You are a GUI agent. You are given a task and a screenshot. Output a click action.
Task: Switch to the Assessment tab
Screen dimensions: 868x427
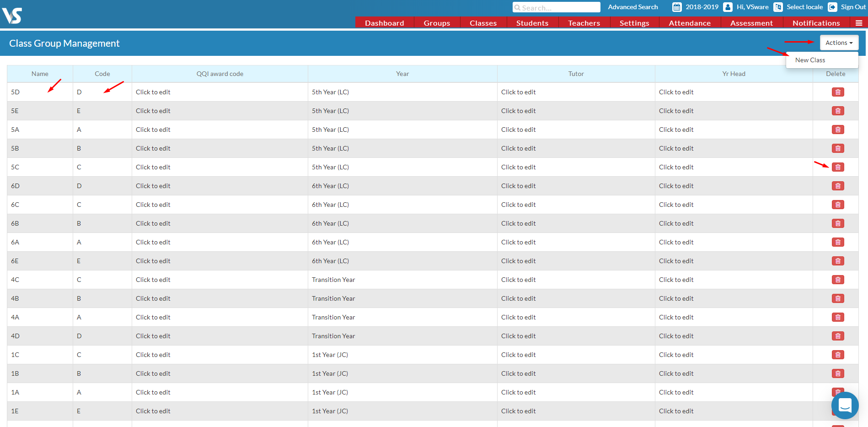(751, 23)
